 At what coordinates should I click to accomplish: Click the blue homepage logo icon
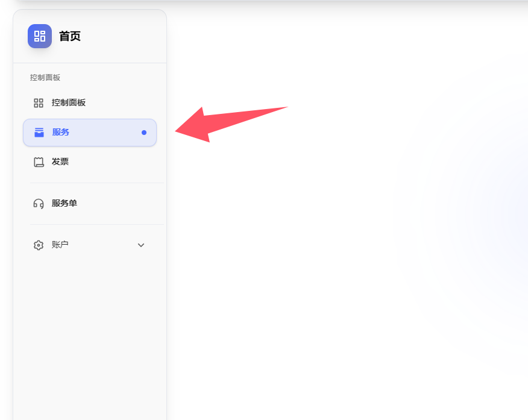40,36
